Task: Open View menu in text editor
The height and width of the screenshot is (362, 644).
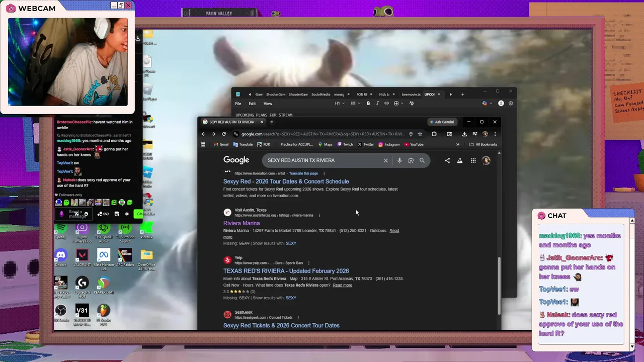Action: click(268, 104)
